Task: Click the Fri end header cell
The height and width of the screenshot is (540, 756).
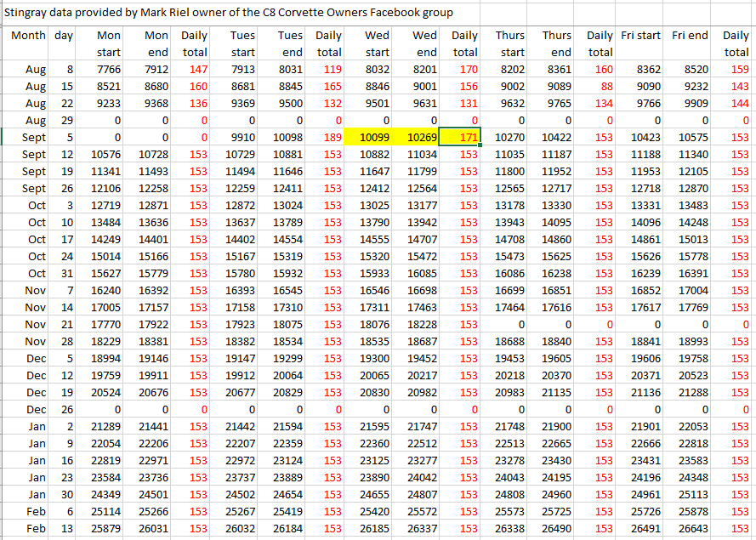Action: click(x=690, y=36)
